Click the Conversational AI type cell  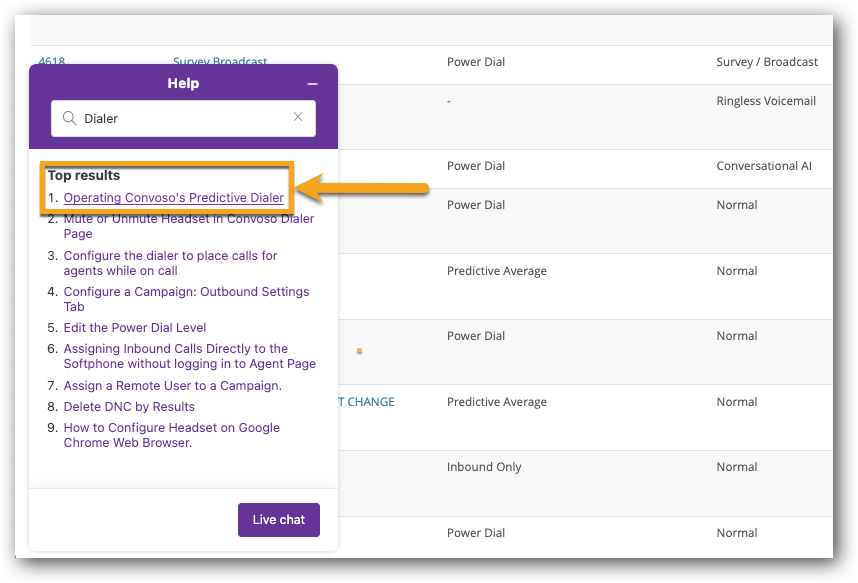(x=764, y=166)
